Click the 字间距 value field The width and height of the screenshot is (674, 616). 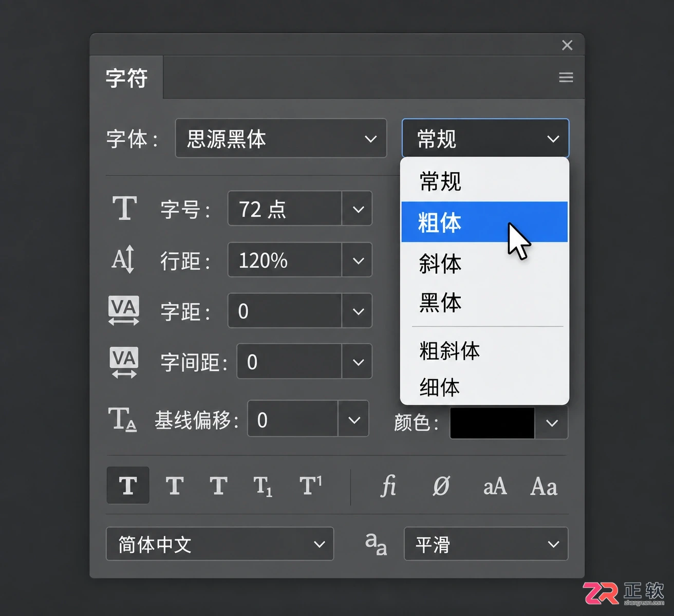pos(289,362)
